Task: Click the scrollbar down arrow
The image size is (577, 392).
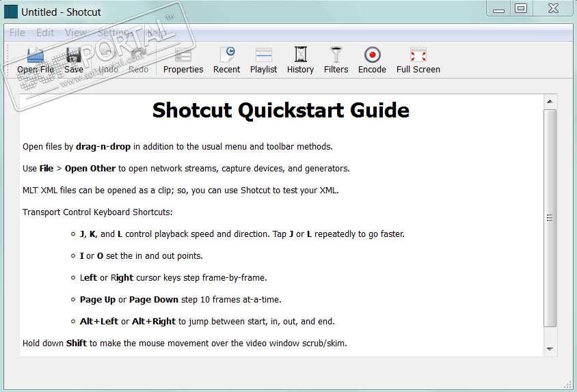Action: tap(550, 349)
